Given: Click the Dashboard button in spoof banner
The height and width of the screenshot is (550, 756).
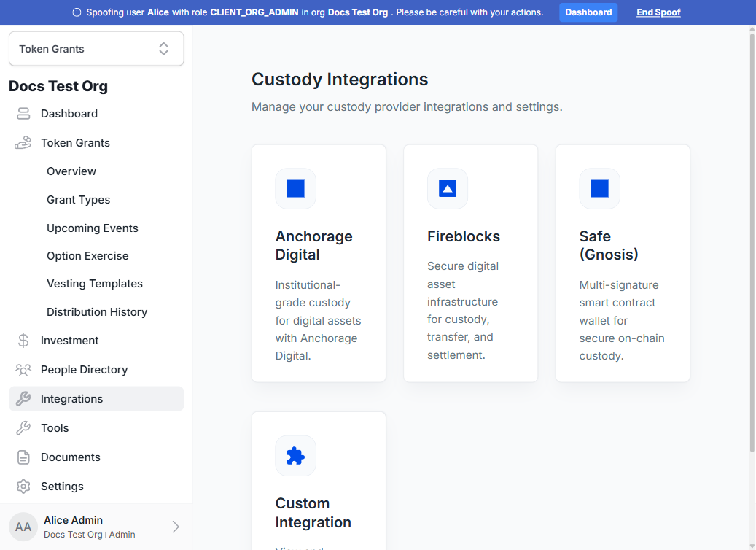Looking at the screenshot, I should coord(588,12).
